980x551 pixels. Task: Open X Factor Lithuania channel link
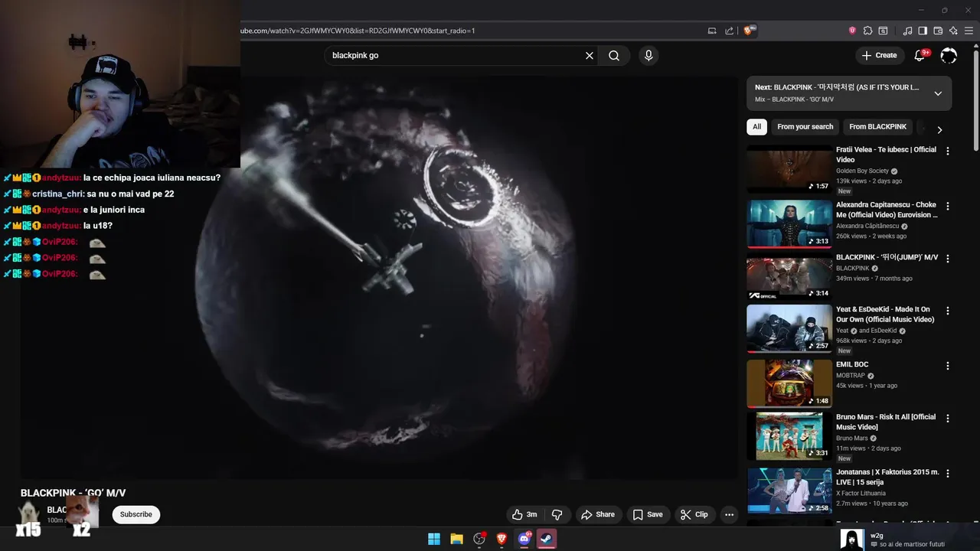coord(861,494)
